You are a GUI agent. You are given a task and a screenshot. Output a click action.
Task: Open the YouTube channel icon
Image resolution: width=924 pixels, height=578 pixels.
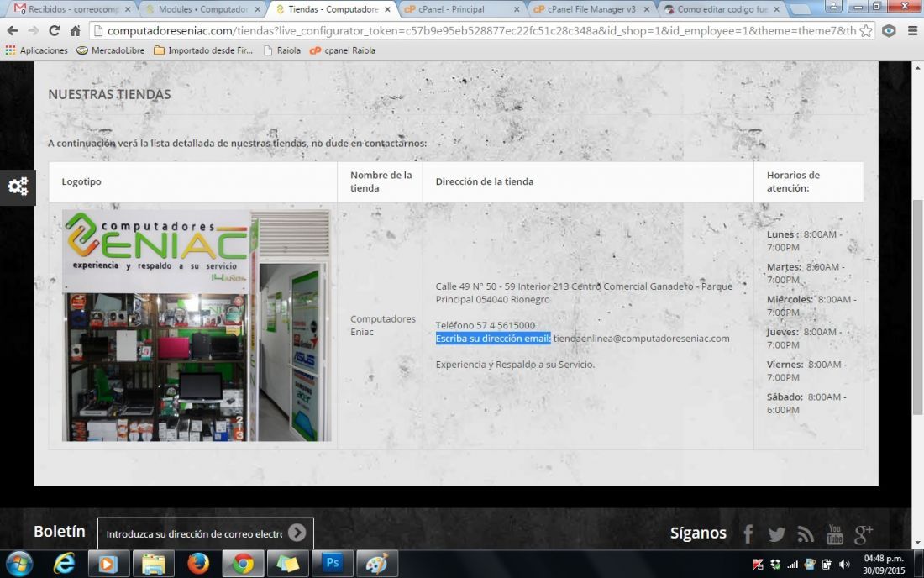[x=834, y=534]
